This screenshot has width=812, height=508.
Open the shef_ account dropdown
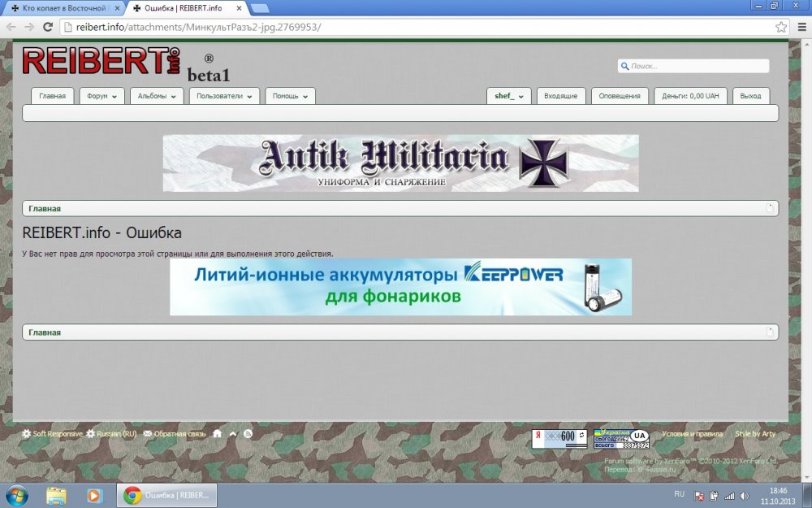[x=508, y=96]
